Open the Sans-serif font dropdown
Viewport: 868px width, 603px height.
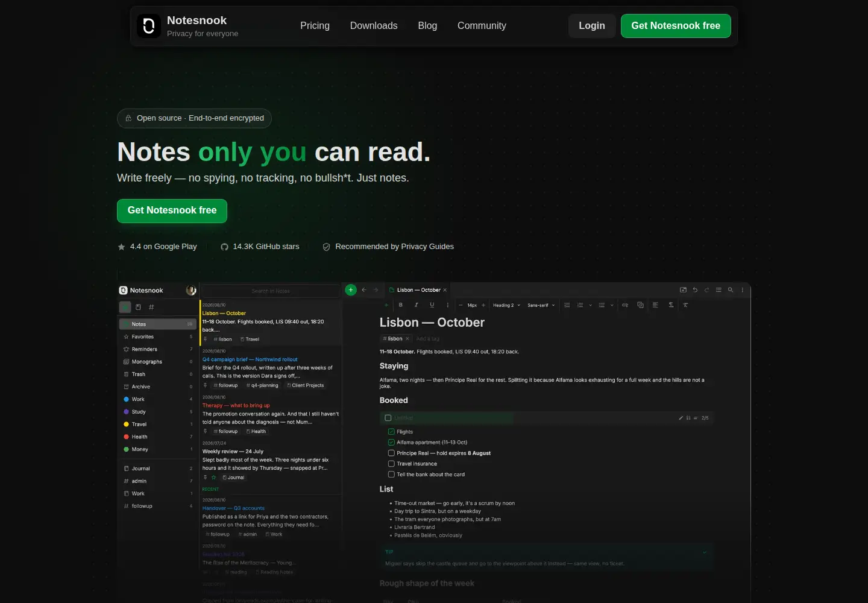tap(541, 305)
